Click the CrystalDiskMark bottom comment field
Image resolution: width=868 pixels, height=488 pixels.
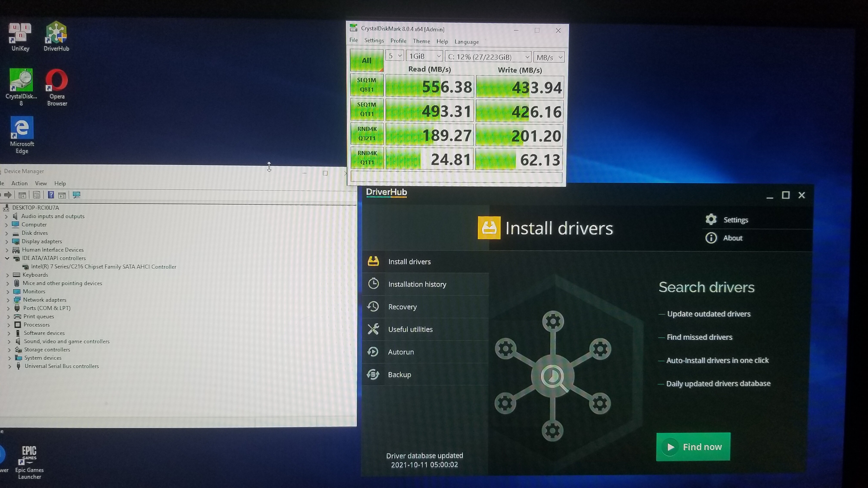pos(456,177)
